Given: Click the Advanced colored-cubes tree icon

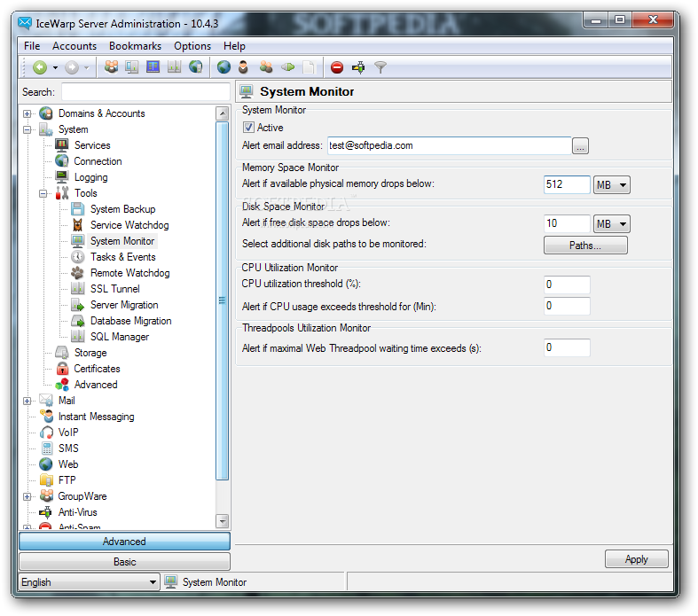Looking at the screenshot, I should click(x=62, y=385).
